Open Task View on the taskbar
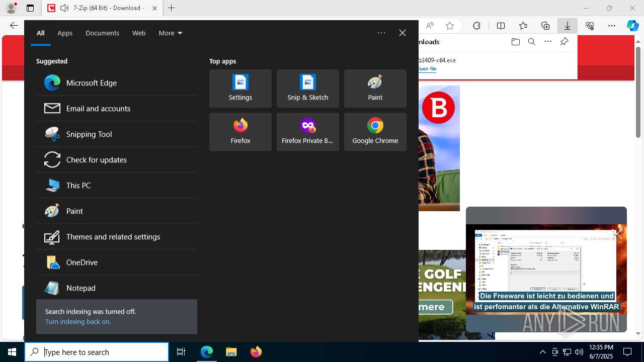644x362 pixels. 181,352
